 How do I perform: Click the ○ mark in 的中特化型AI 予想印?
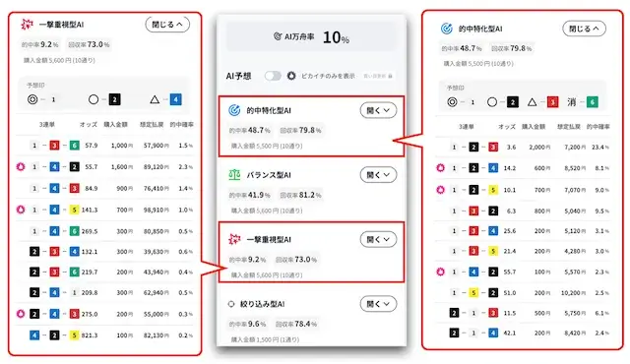pos(492,102)
